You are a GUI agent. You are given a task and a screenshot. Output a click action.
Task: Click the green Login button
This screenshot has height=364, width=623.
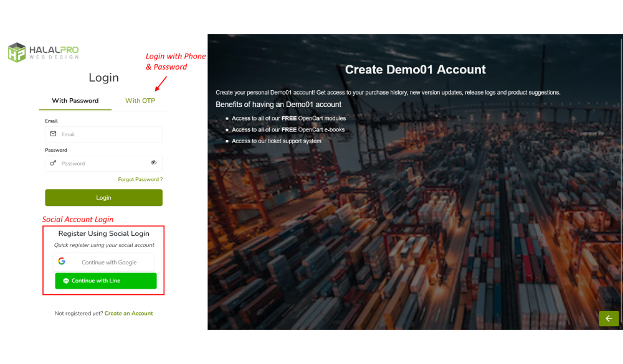tap(103, 198)
